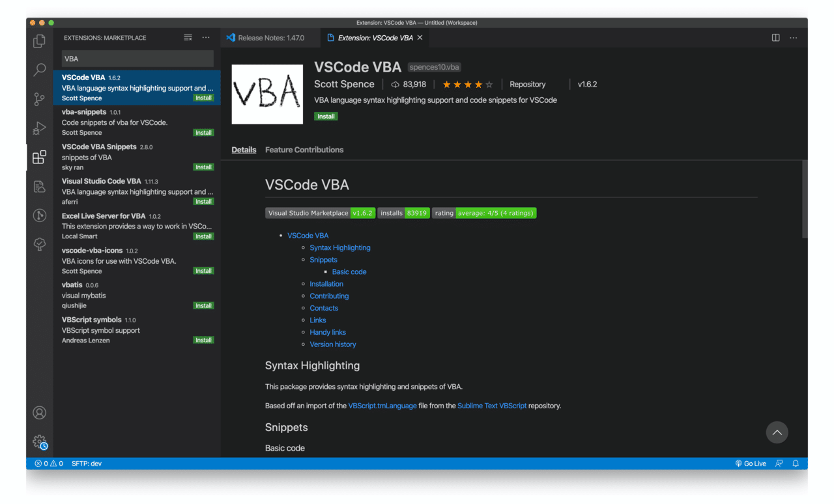Open the Search view in the activity bar

pos(40,70)
